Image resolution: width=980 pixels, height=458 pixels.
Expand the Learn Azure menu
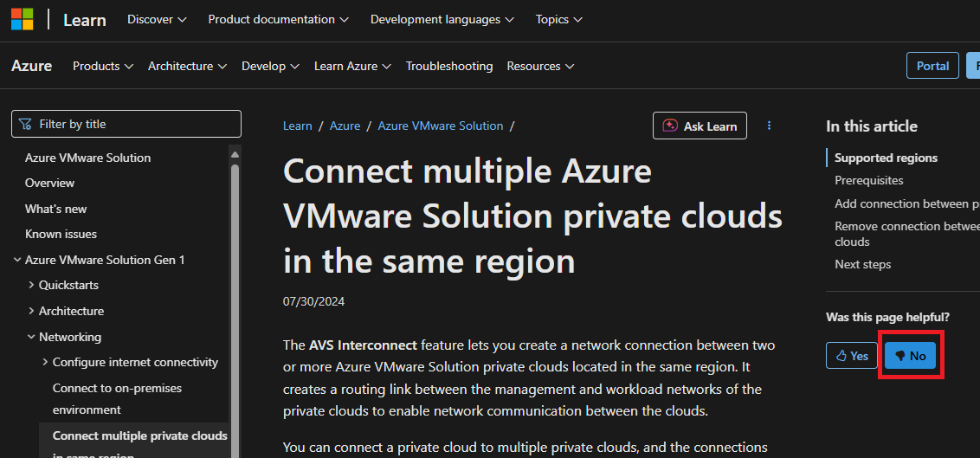tap(352, 66)
